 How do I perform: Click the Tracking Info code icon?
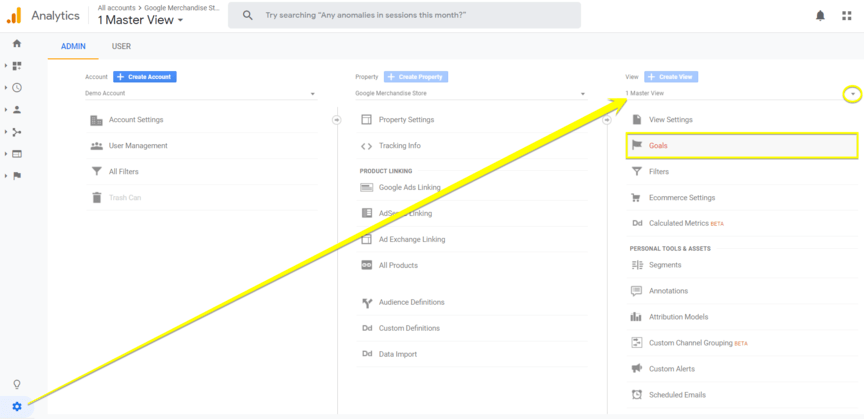366,146
